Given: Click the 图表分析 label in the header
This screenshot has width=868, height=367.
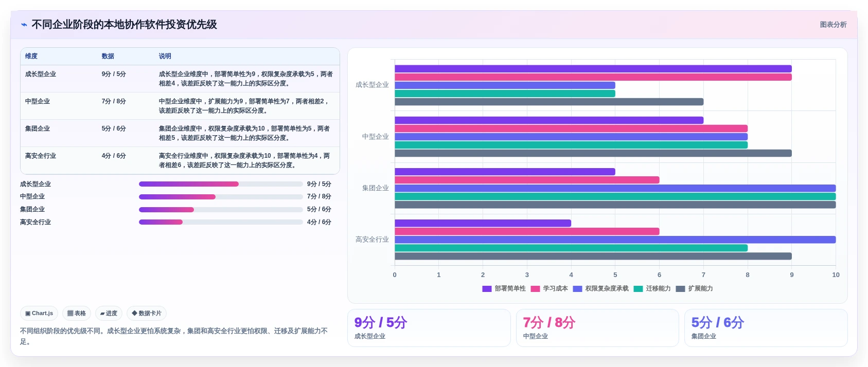Looking at the screenshot, I should click(833, 25).
